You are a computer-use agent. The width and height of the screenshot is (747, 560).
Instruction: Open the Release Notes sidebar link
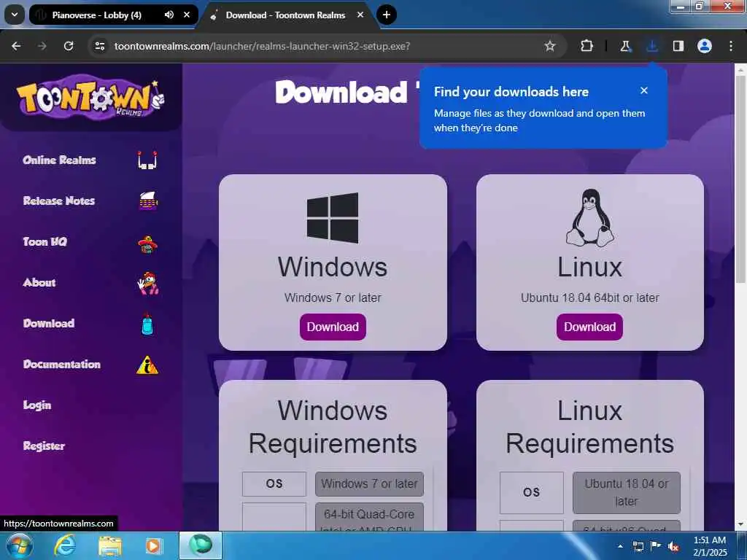[58, 201]
